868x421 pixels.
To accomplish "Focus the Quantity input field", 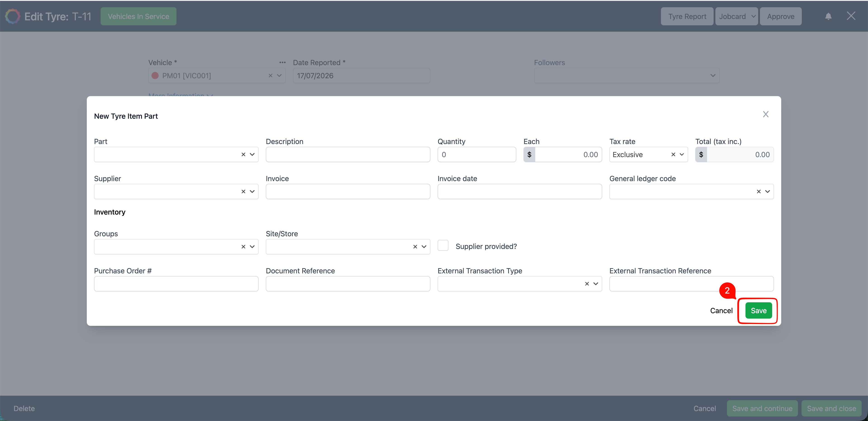I will click(x=477, y=154).
